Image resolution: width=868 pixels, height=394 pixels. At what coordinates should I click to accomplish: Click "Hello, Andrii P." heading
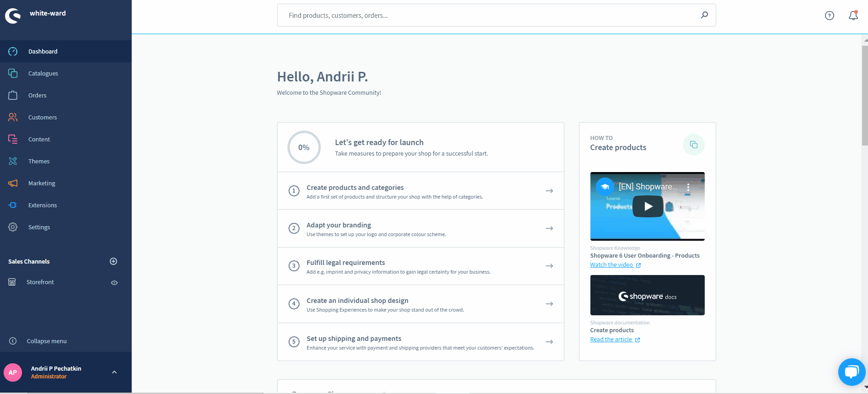coord(322,76)
